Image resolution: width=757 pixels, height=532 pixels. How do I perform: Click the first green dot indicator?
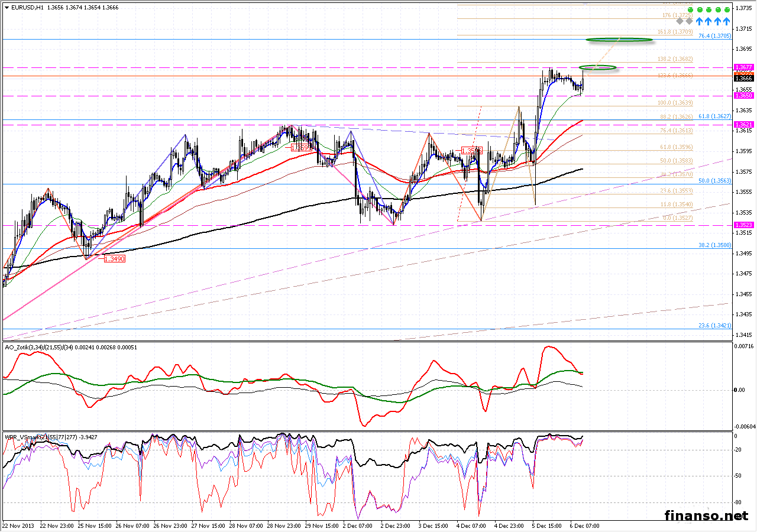(x=690, y=10)
